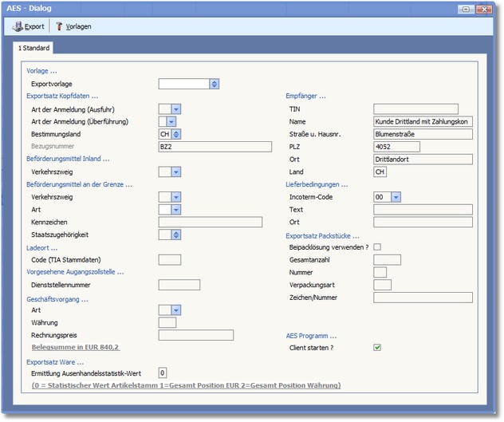Click the TIN input field
Viewport: 504px width, 422px height.
(x=415, y=108)
